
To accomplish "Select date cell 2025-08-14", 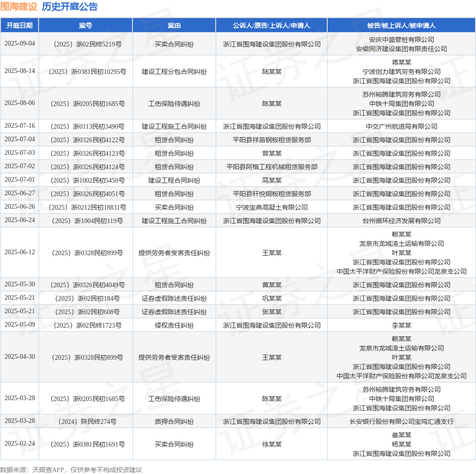I will pos(20,71).
